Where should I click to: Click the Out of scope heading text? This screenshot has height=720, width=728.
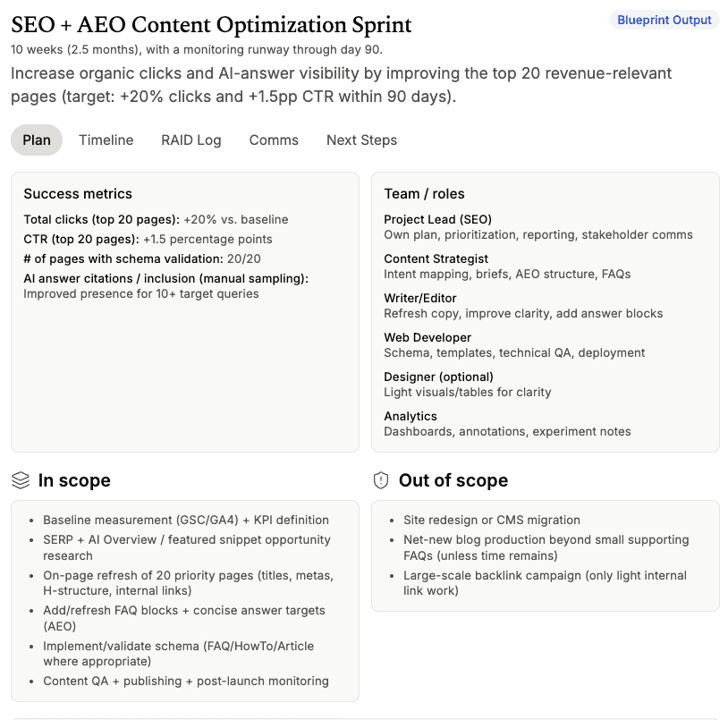(453, 480)
